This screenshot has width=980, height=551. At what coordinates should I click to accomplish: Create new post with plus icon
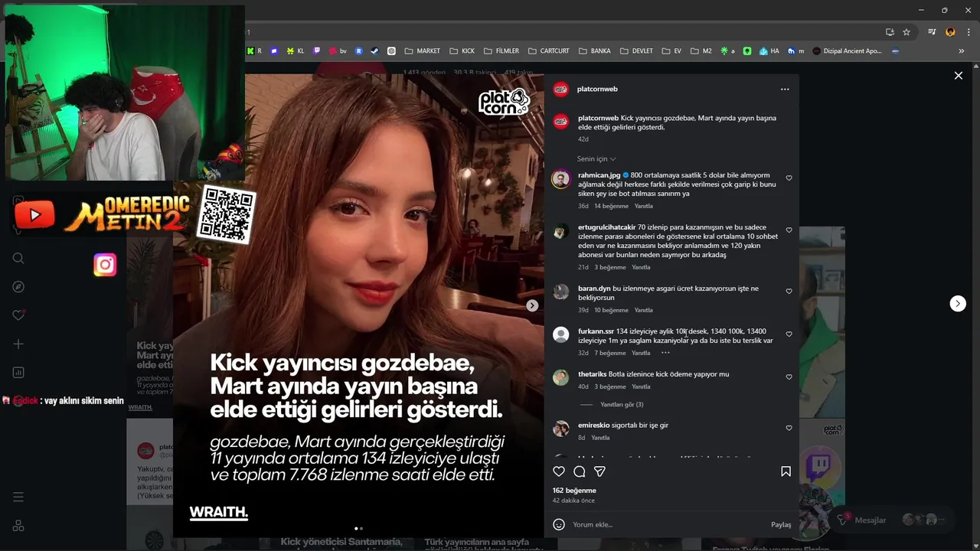(18, 344)
